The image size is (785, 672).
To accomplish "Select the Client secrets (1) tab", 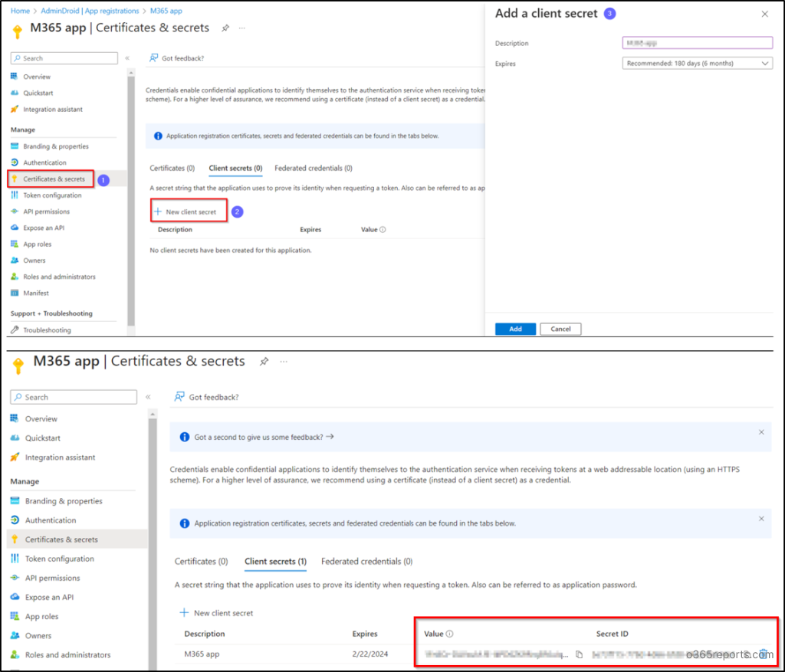I will coord(275,562).
